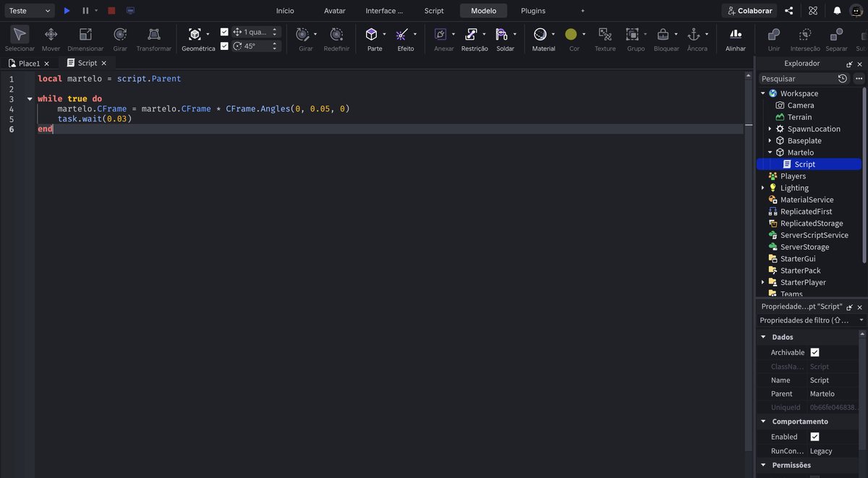
Task: Click the Interseção icon
Action: coord(805,34)
